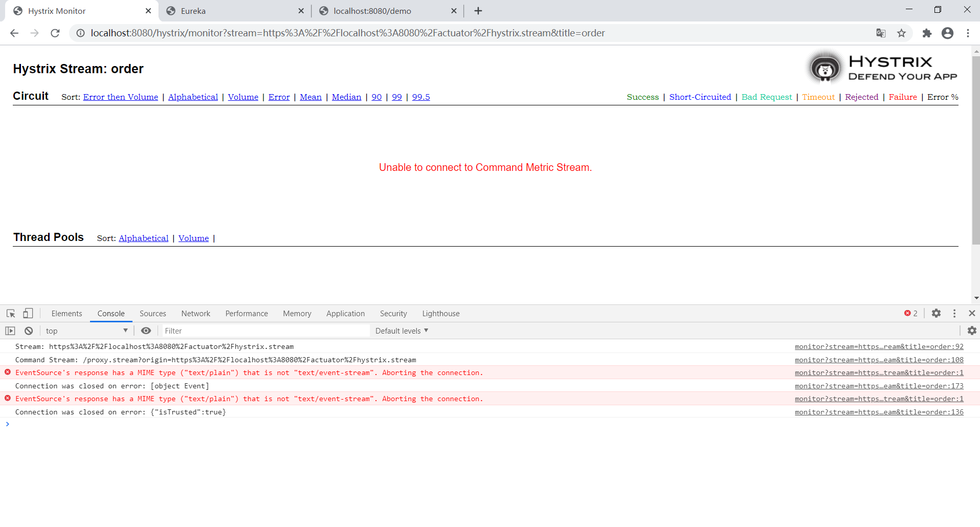980x527 pixels.
Task: Sort Thread Pools by Volume
Action: (x=193, y=238)
